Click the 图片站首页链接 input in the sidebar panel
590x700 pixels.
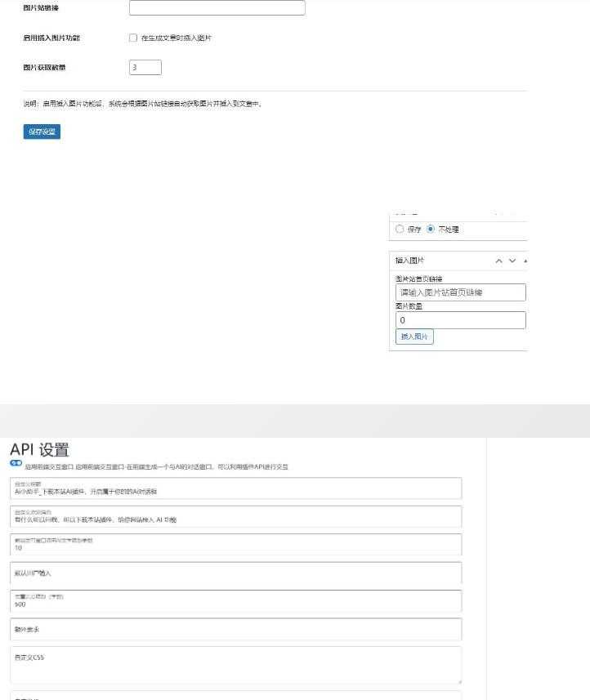(460, 292)
